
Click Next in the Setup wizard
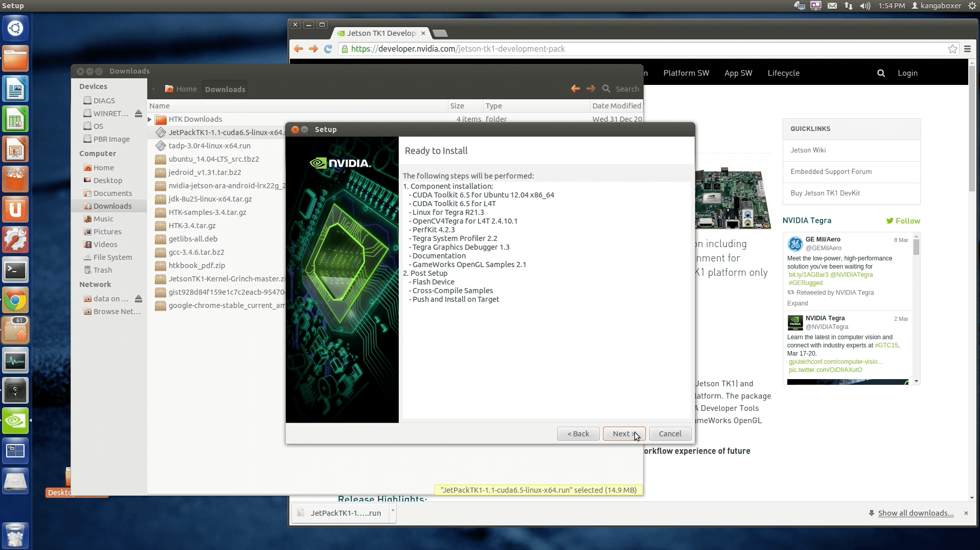(x=624, y=433)
